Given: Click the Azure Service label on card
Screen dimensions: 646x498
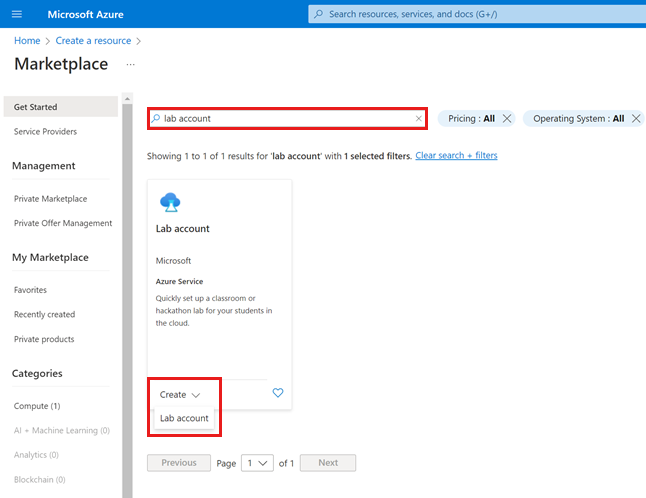Looking at the screenshot, I should [179, 281].
